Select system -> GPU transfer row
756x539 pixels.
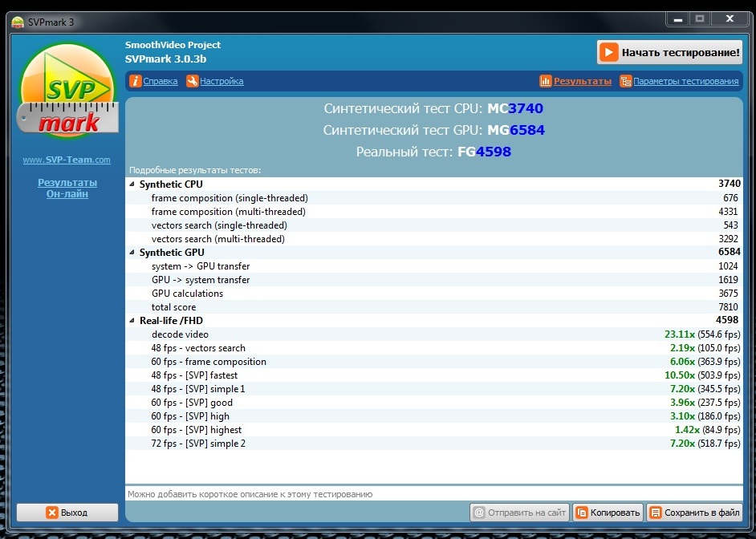click(x=434, y=265)
